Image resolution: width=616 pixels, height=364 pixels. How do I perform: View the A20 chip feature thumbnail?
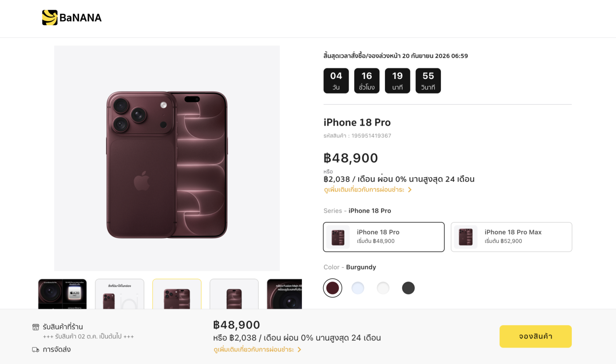62,294
